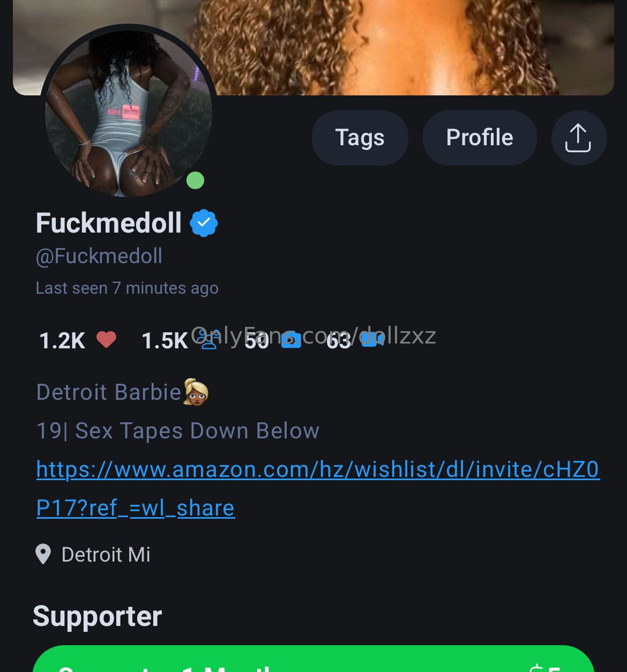This screenshot has height=672, width=627.
Task: Open the circular profile picture
Action: (x=129, y=113)
